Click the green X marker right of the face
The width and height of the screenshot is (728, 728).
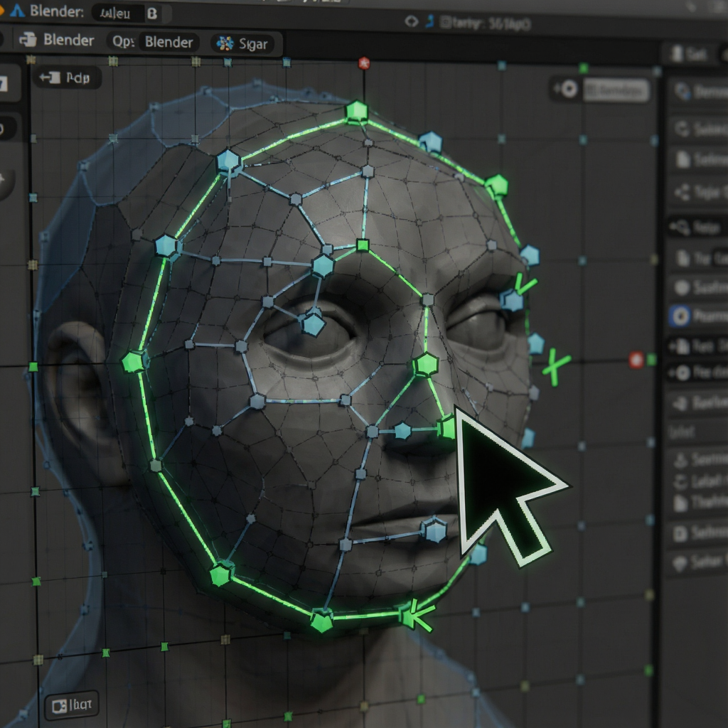tap(556, 368)
